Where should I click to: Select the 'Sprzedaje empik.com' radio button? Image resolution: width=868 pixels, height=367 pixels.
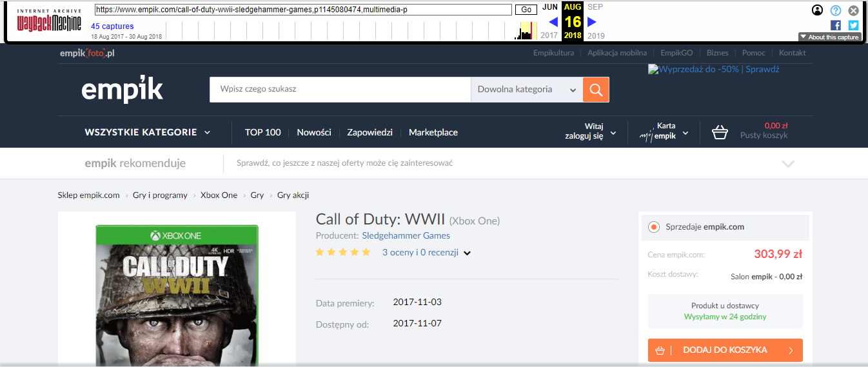tap(654, 227)
